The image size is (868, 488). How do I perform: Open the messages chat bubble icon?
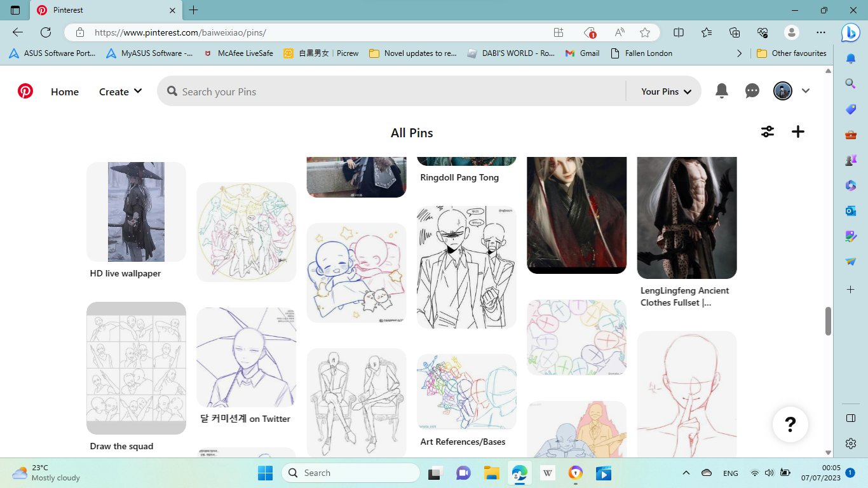pos(752,91)
